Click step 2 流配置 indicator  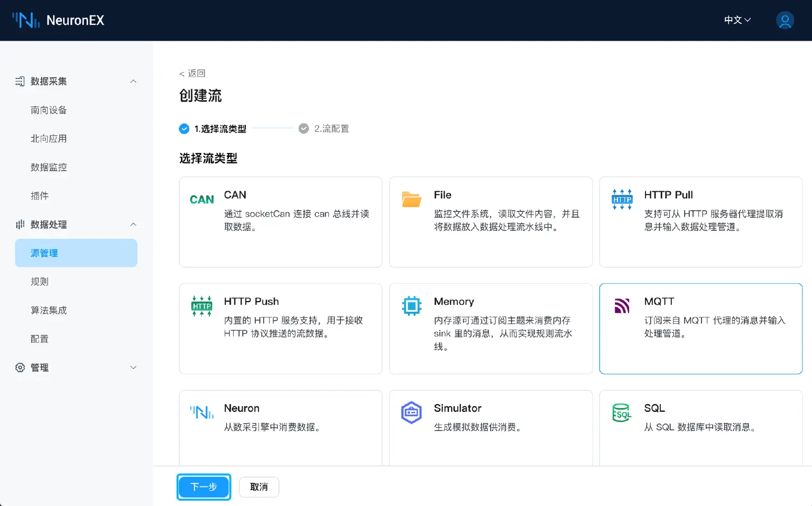tap(324, 128)
